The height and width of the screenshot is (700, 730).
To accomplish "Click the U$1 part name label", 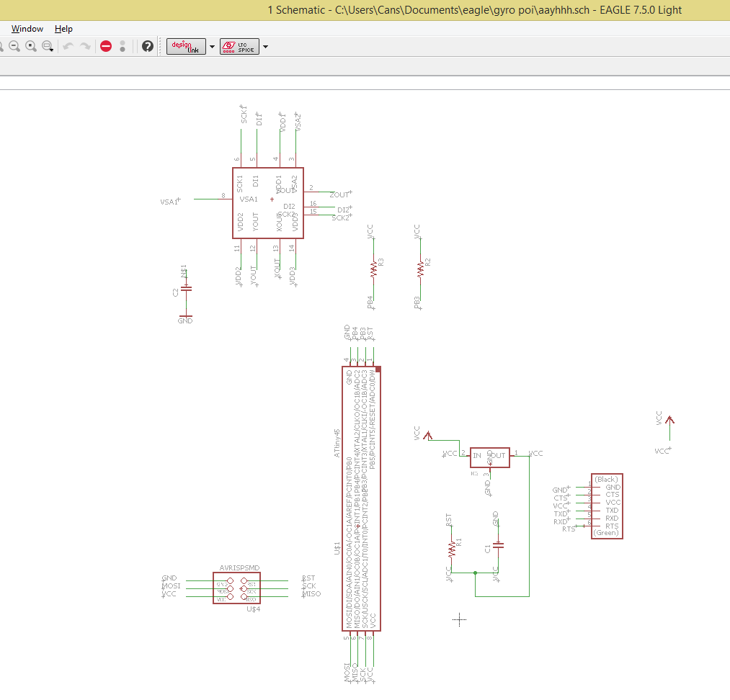I will click(337, 548).
